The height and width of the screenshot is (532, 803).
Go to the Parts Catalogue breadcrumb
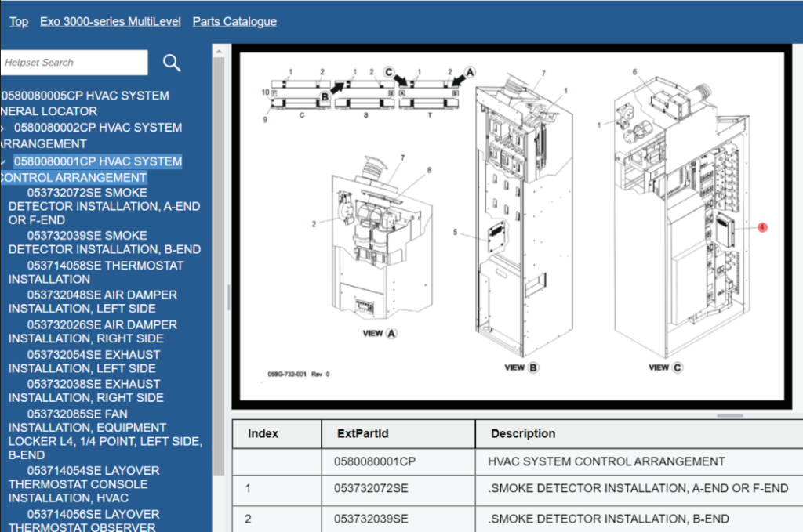click(234, 22)
